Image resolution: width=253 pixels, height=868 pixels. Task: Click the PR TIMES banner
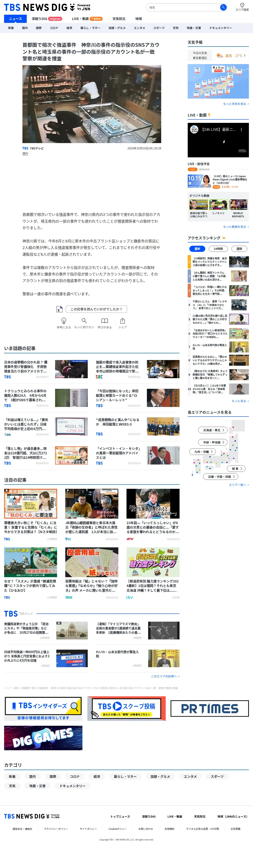(x=210, y=708)
